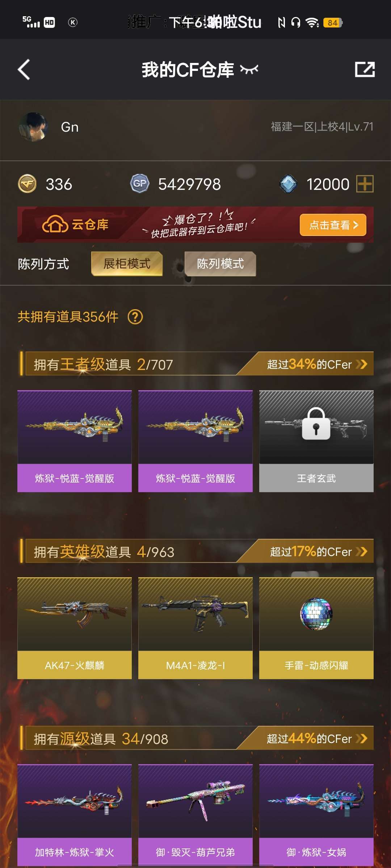391x868 pixels.
Task: Click the 点击查看 button
Action: coord(333,225)
